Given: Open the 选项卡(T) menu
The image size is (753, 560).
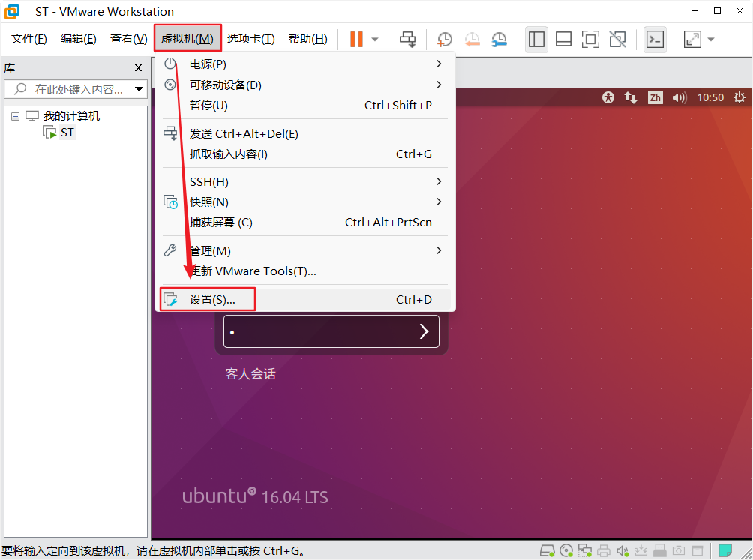Looking at the screenshot, I should pyautogui.click(x=250, y=39).
